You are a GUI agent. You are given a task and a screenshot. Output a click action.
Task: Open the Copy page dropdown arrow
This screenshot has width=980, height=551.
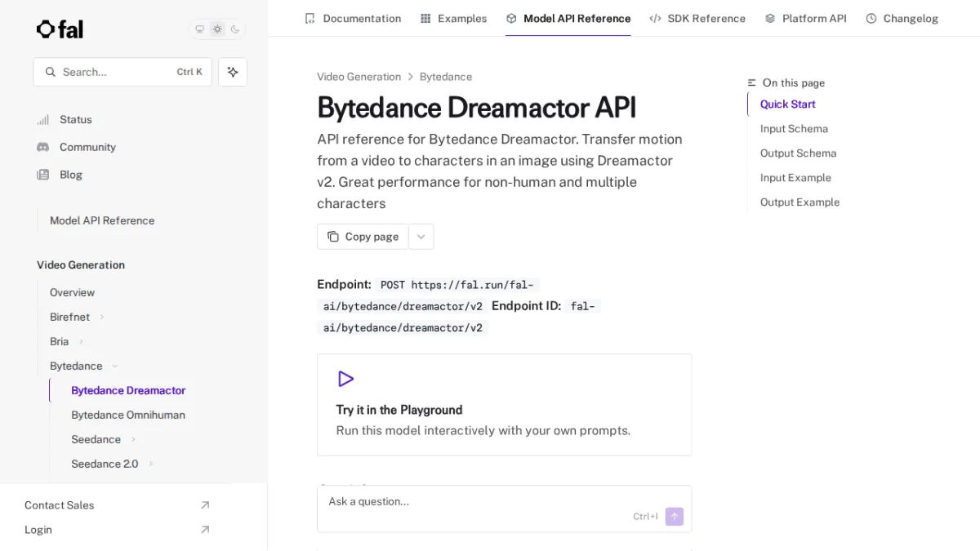(x=421, y=237)
